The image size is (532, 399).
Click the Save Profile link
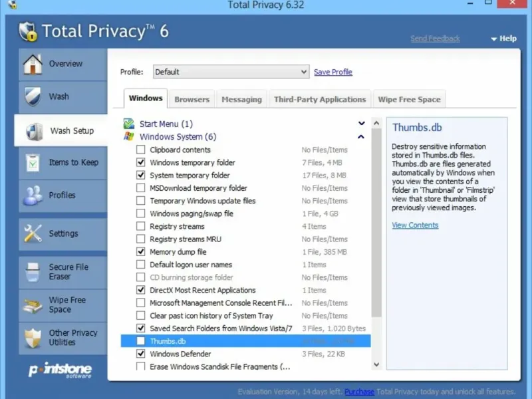333,72
